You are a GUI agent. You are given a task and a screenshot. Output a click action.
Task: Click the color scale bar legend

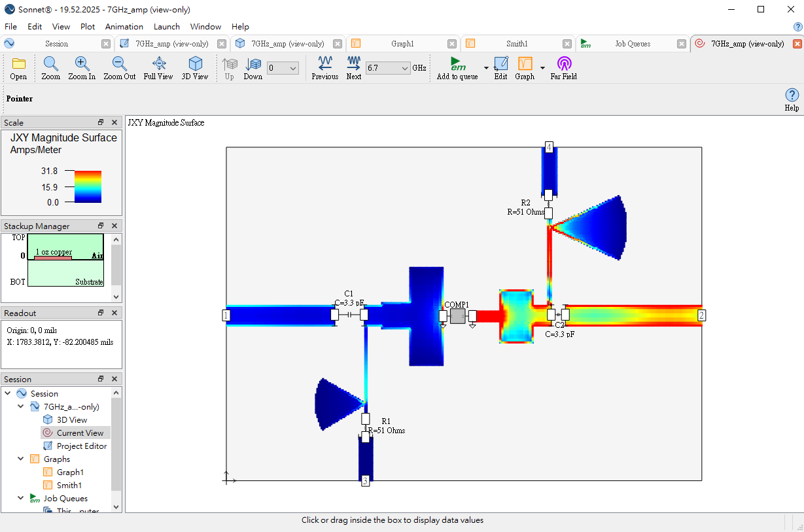88,186
